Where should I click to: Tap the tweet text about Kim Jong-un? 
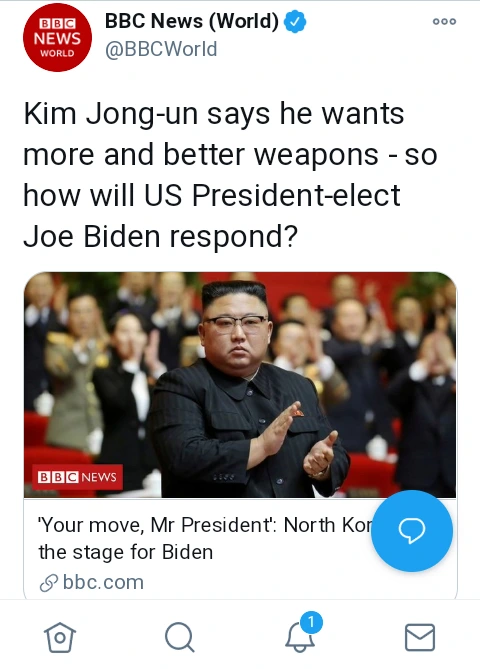pyautogui.click(x=230, y=175)
